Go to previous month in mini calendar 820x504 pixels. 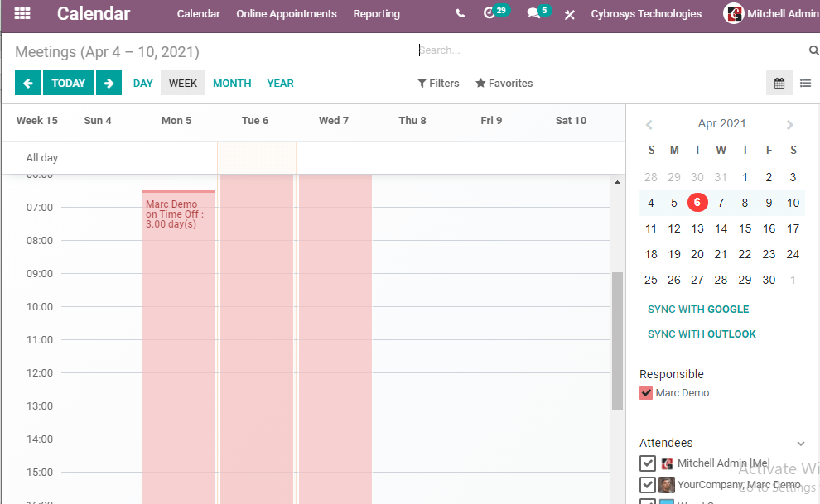click(x=649, y=124)
